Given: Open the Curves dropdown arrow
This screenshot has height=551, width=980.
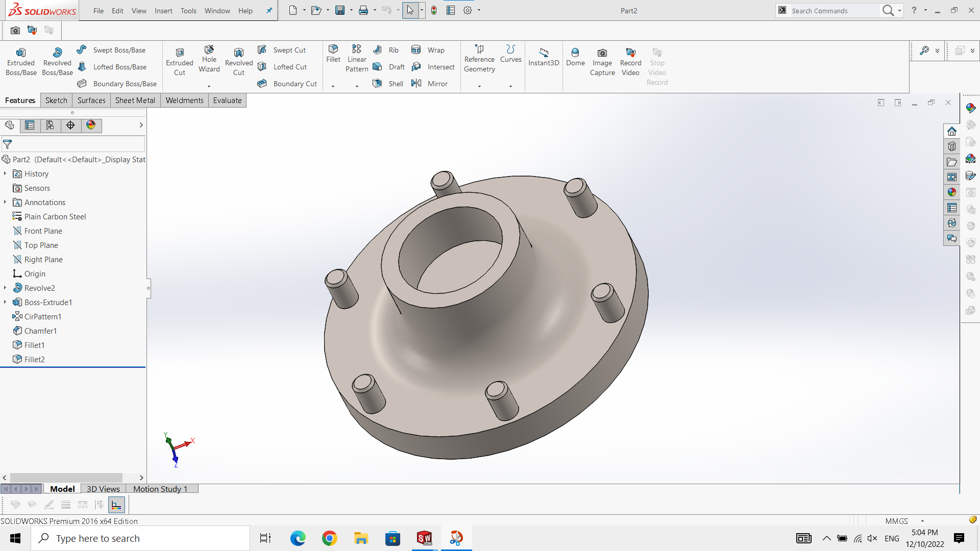Looking at the screenshot, I should [x=510, y=86].
